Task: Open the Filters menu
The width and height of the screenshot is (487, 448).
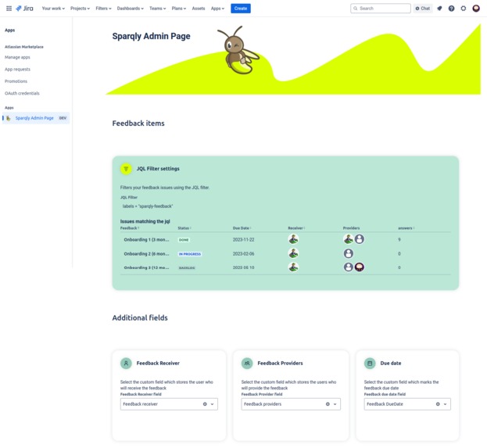Action: click(103, 9)
